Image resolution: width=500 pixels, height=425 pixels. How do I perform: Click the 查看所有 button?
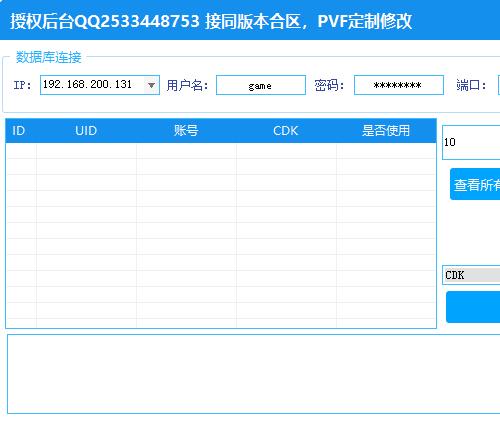[x=475, y=184]
